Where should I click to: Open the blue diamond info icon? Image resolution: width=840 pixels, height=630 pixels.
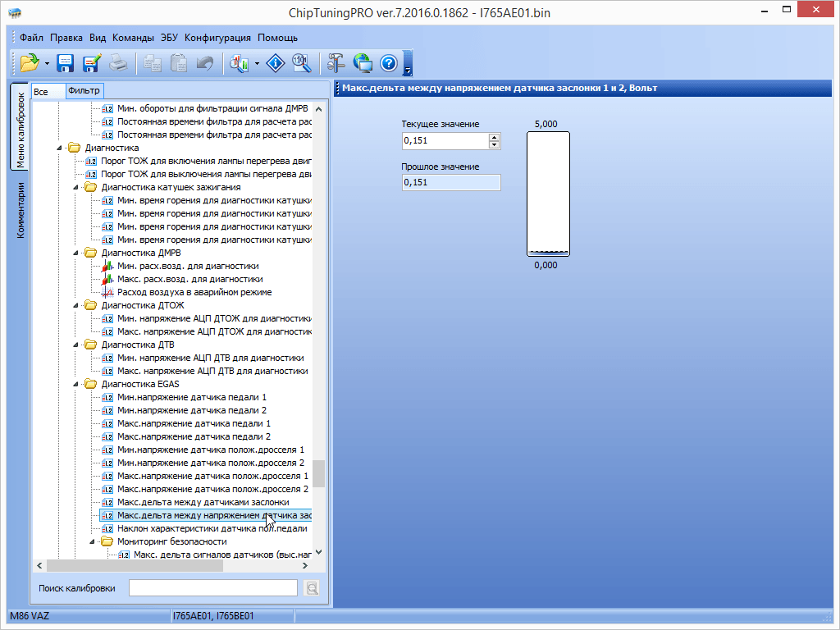pos(276,63)
